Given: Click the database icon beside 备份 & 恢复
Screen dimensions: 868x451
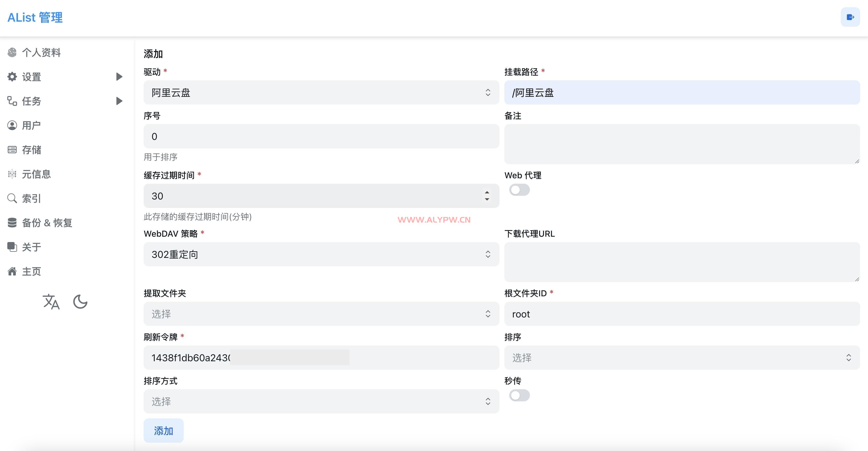Looking at the screenshot, I should point(12,223).
